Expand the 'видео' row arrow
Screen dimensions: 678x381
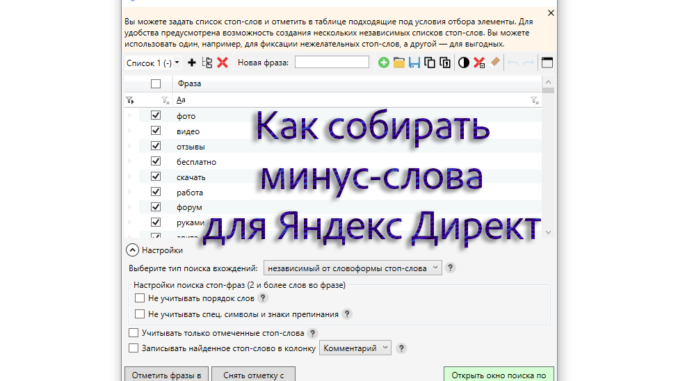130,131
